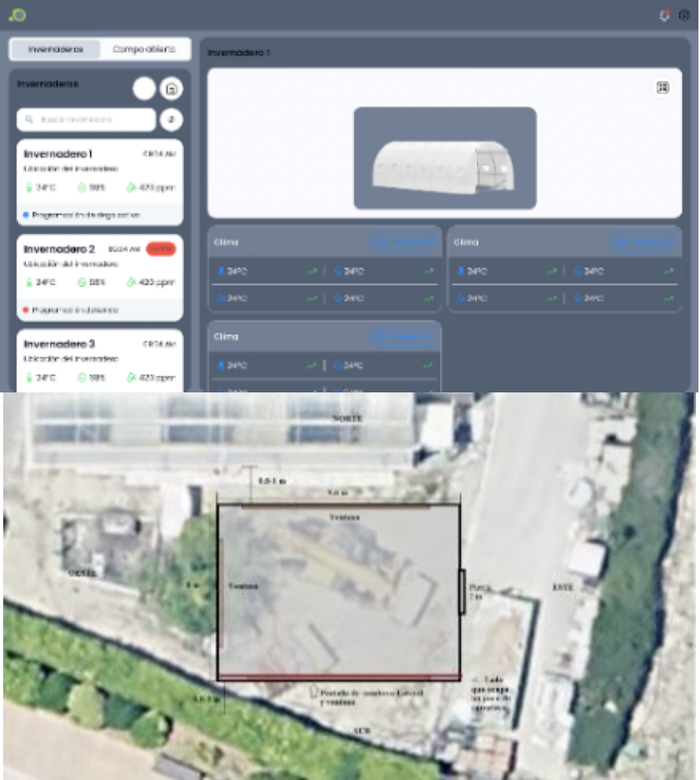
Task: Click the 420 ppm value on Invernadero 1
Action: tap(156, 187)
